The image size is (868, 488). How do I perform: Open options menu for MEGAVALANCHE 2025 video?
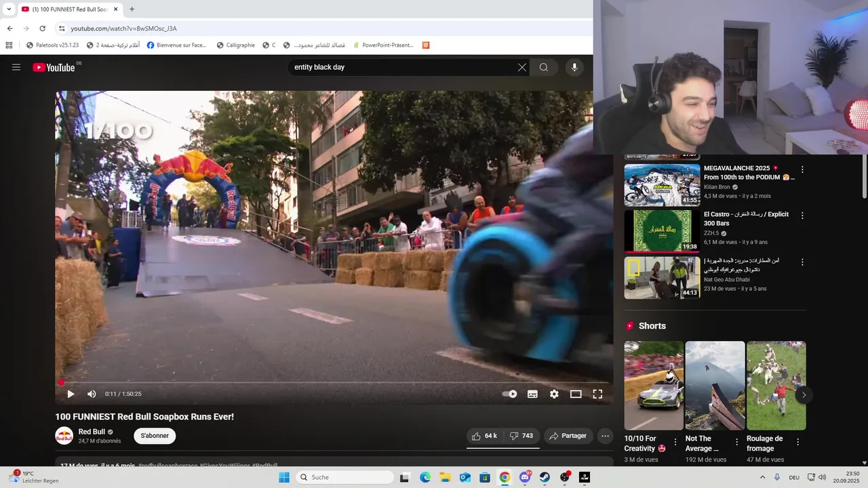802,169
